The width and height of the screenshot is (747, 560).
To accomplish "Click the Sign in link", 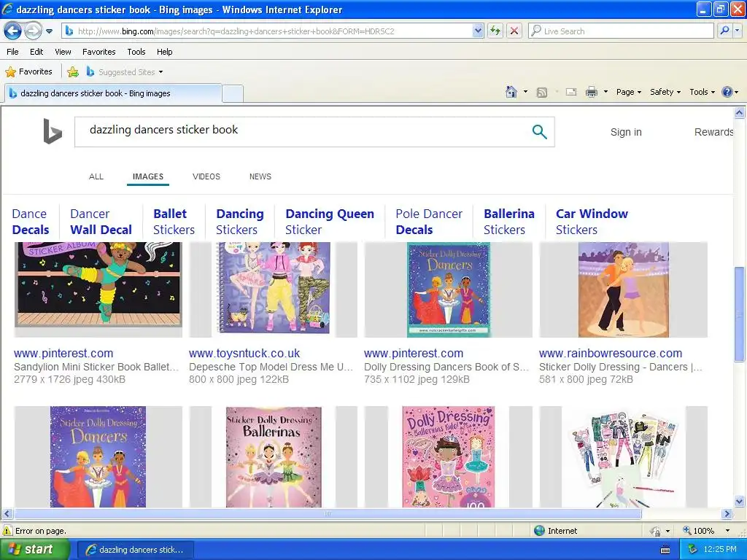I will click(626, 133).
